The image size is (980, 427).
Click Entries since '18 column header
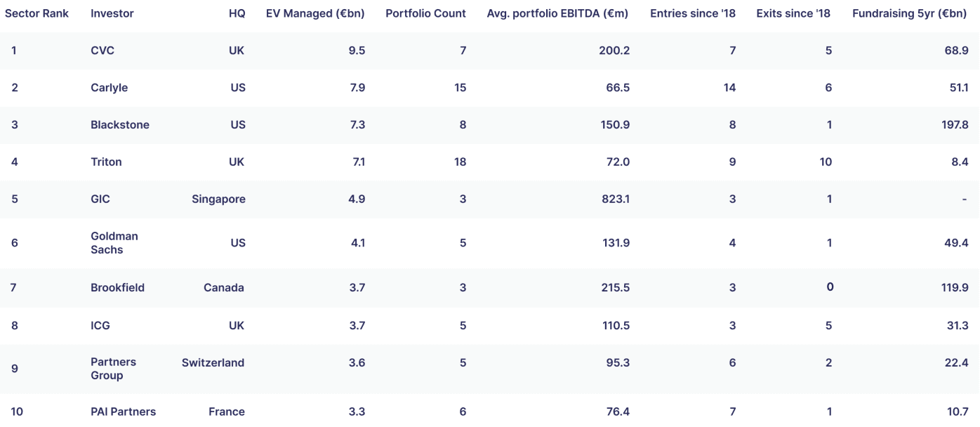tap(693, 13)
